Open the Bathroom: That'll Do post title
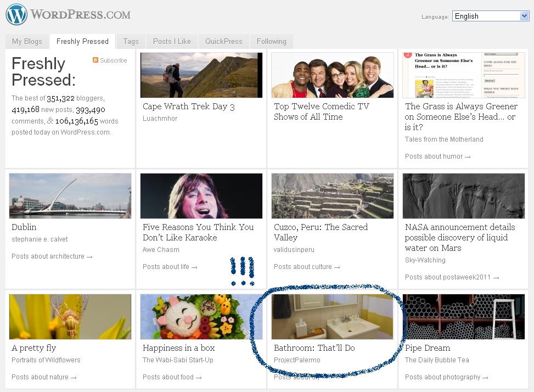 (314, 348)
